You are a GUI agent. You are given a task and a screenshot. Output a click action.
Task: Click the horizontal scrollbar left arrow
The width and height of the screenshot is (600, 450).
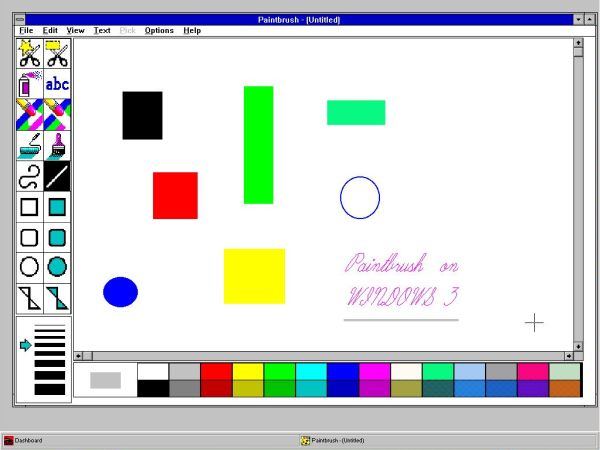tap(78, 356)
